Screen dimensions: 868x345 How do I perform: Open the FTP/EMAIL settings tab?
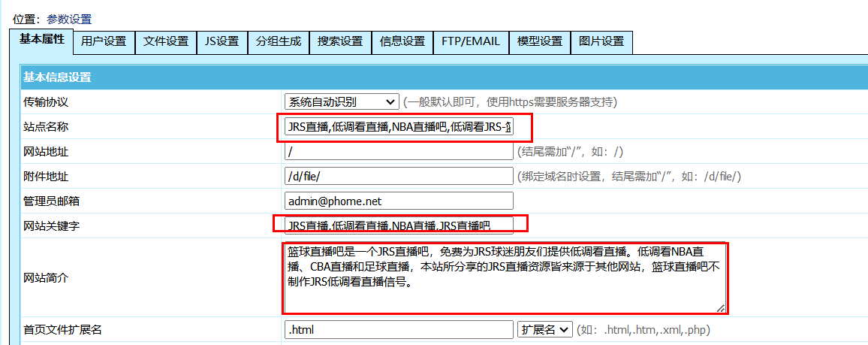coord(471,42)
